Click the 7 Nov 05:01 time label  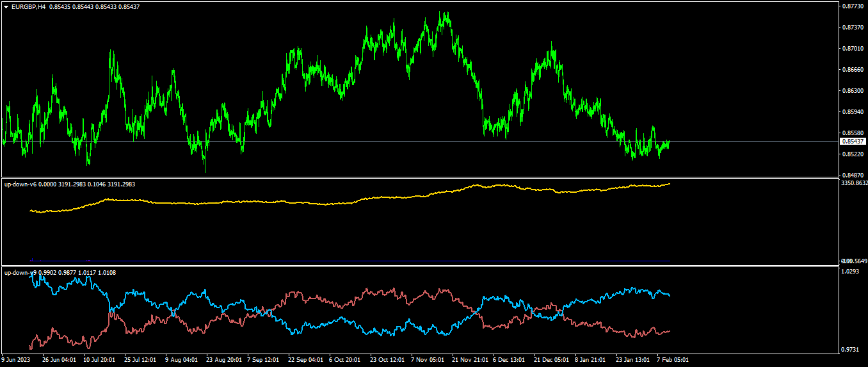coord(428,360)
